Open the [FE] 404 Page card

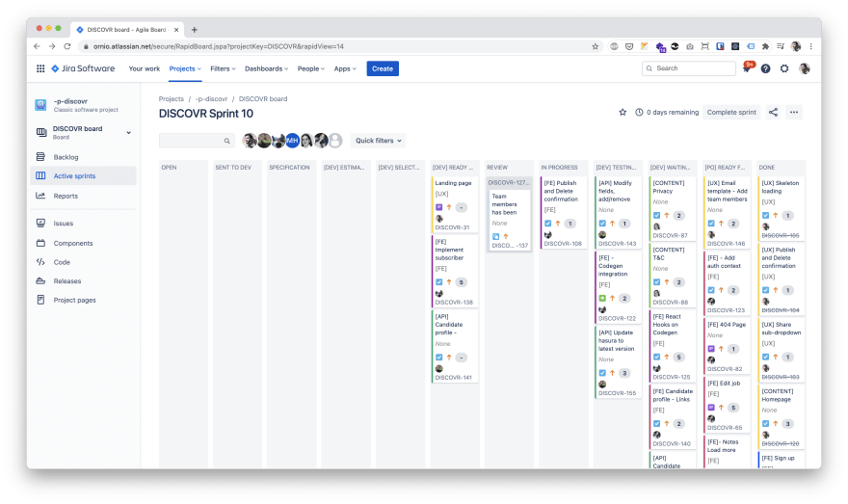[x=727, y=346]
